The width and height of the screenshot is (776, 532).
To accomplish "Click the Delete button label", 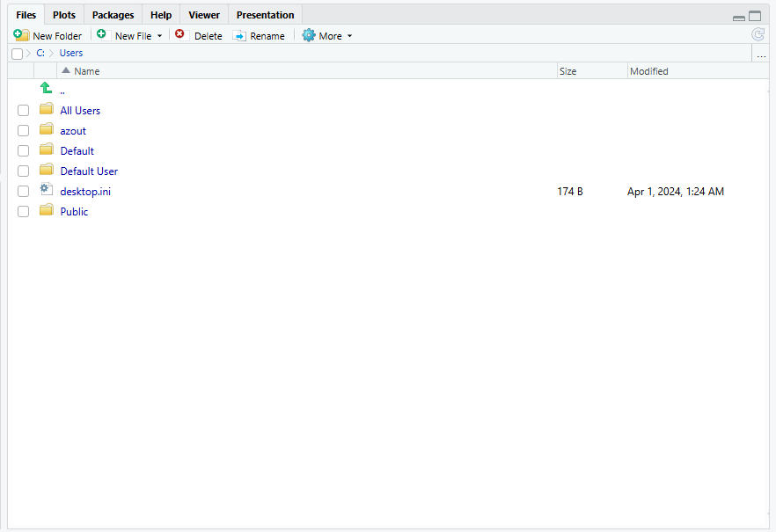I will [209, 36].
